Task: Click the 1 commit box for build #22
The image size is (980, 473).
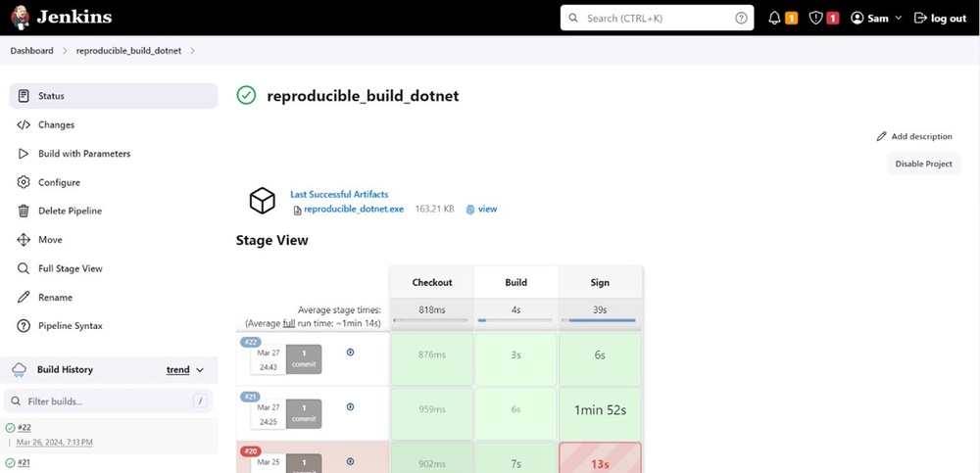Action: tap(304, 359)
